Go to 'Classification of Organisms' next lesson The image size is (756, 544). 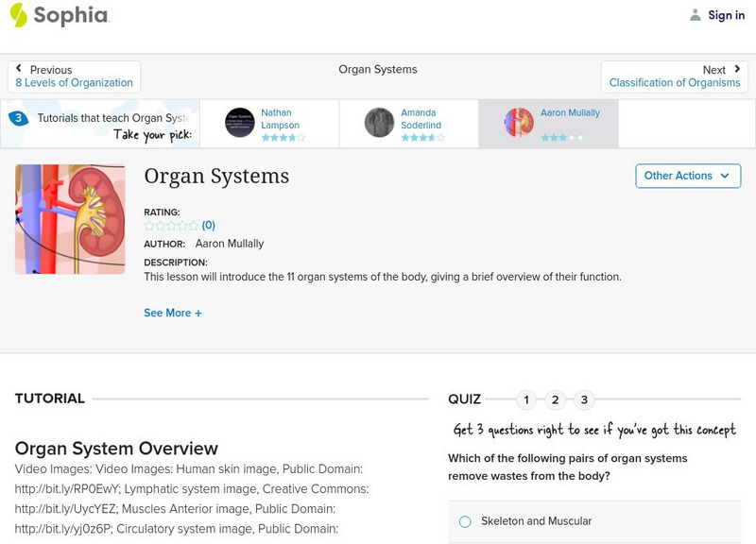(674, 82)
